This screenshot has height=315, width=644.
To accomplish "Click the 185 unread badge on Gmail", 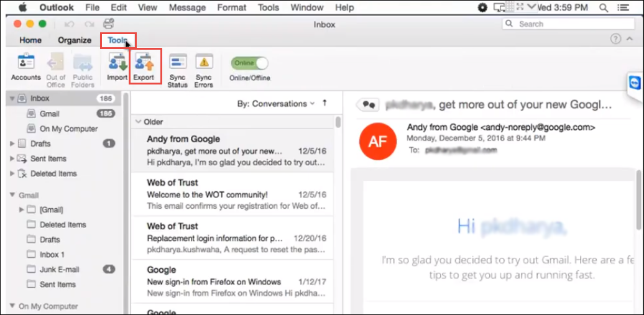I will coord(106,114).
